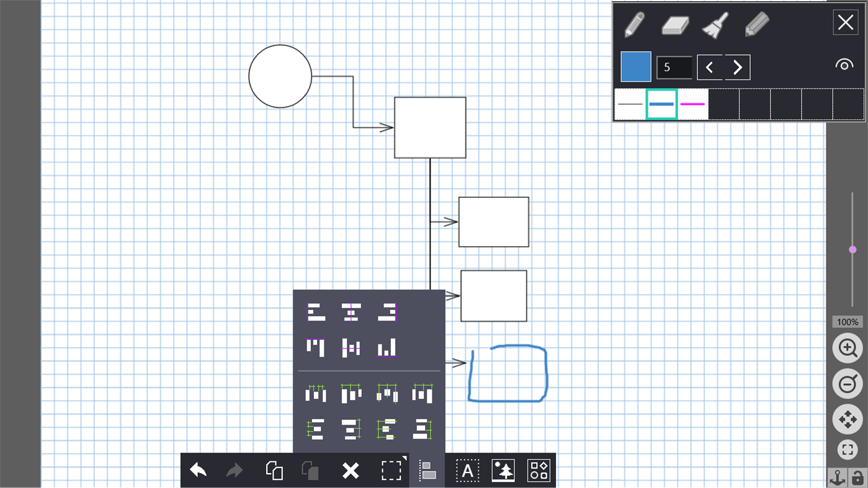This screenshot has width=868, height=488.
Task: Edit the stroke width value field
Action: (674, 67)
